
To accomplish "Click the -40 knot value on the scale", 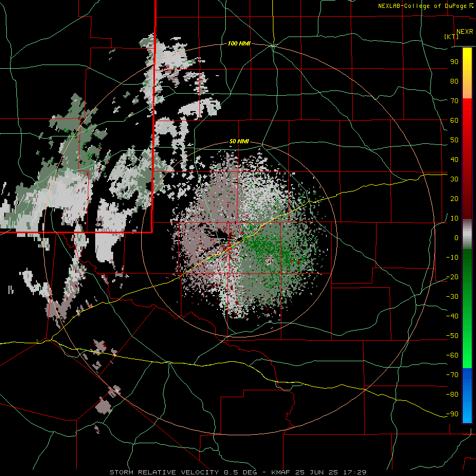I will [x=452, y=316].
